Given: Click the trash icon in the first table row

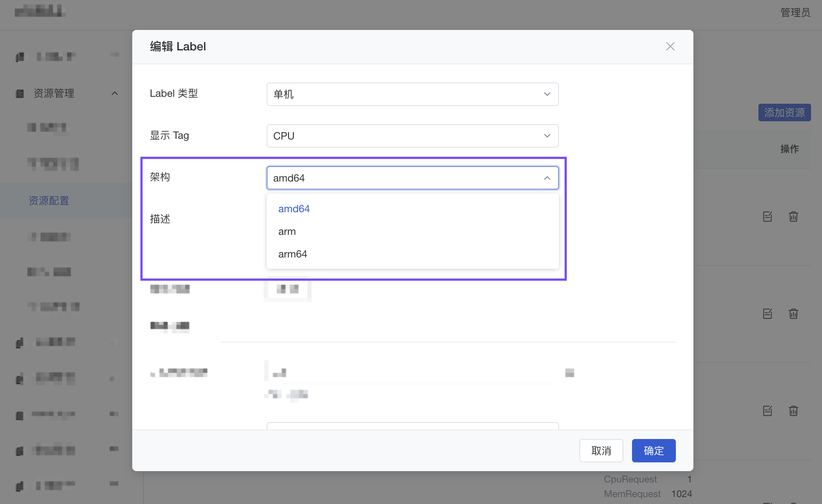Looking at the screenshot, I should click(793, 217).
